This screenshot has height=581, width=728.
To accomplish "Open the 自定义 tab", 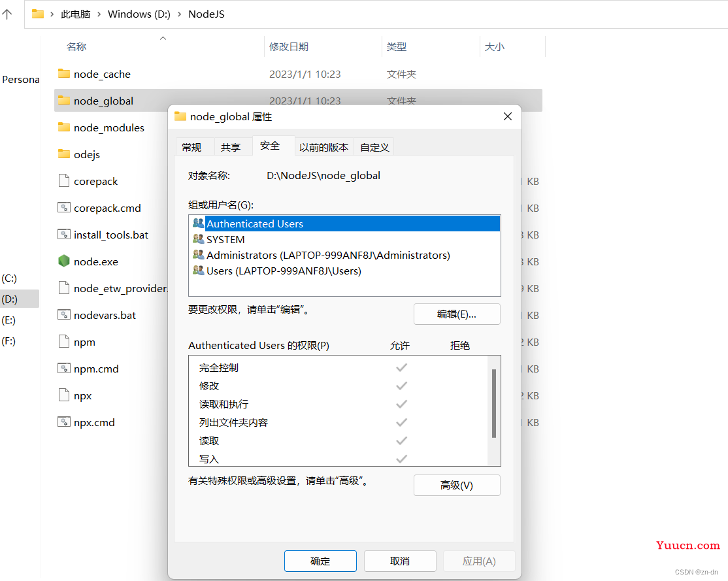I will [374, 147].
